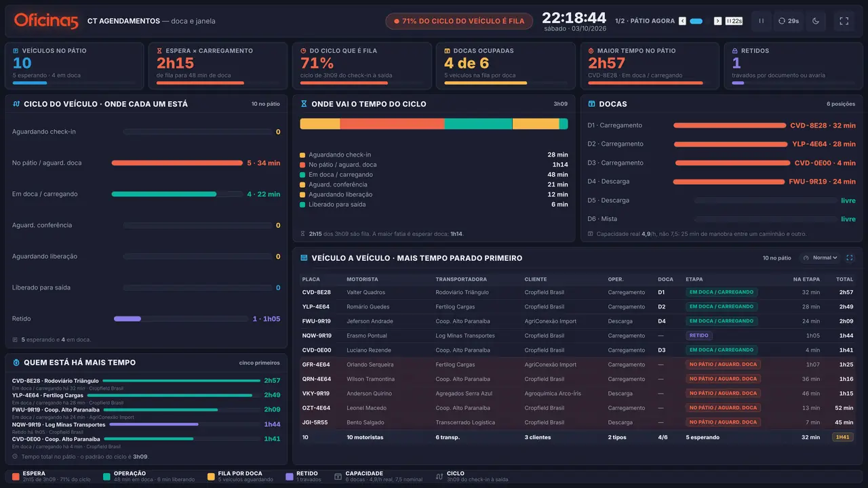Pause the page rotation 22s timer

click(x=734, y=21)
